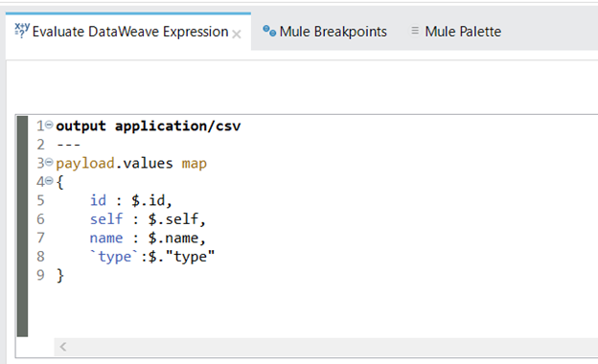Click 'output application/csv' on line 1

(x=149, y=126)
